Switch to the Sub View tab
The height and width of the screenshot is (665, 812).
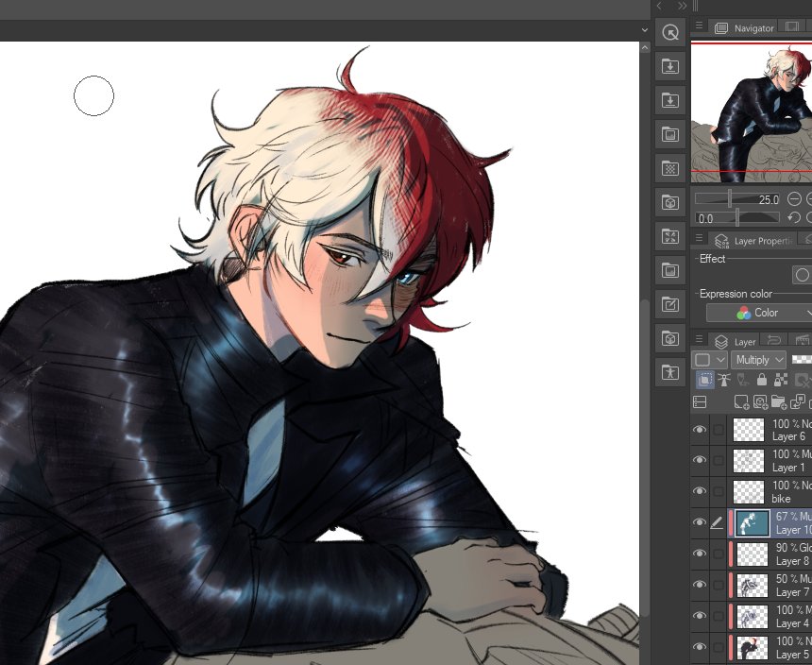click(x=791, y=26)
